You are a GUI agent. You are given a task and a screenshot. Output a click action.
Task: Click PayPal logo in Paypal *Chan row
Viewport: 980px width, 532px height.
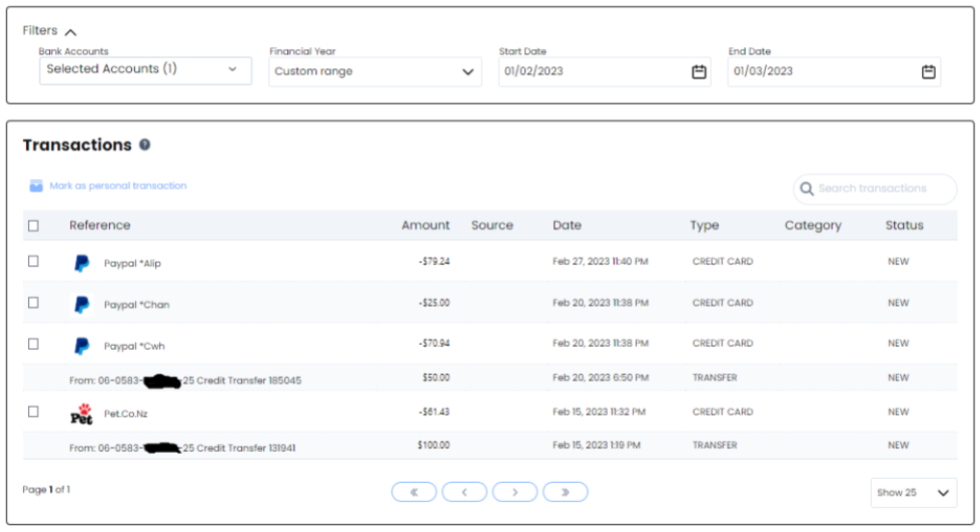(82, 305)
